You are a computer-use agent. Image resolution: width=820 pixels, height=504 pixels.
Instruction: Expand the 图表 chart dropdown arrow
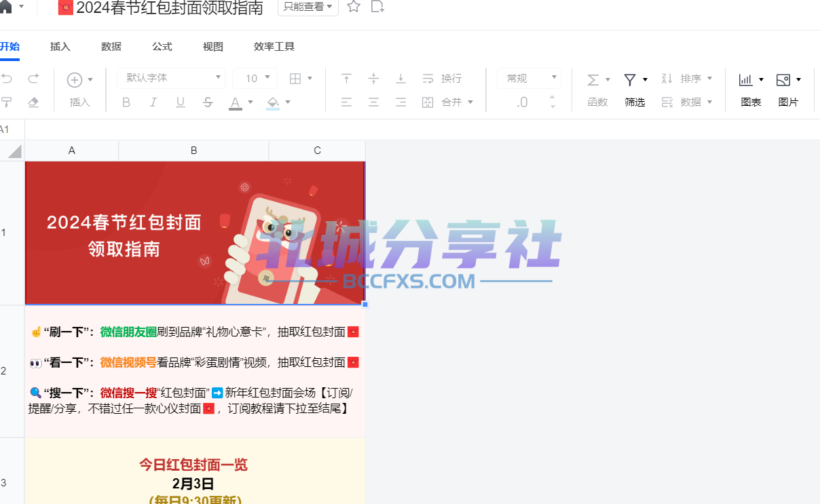coord(761,80)
